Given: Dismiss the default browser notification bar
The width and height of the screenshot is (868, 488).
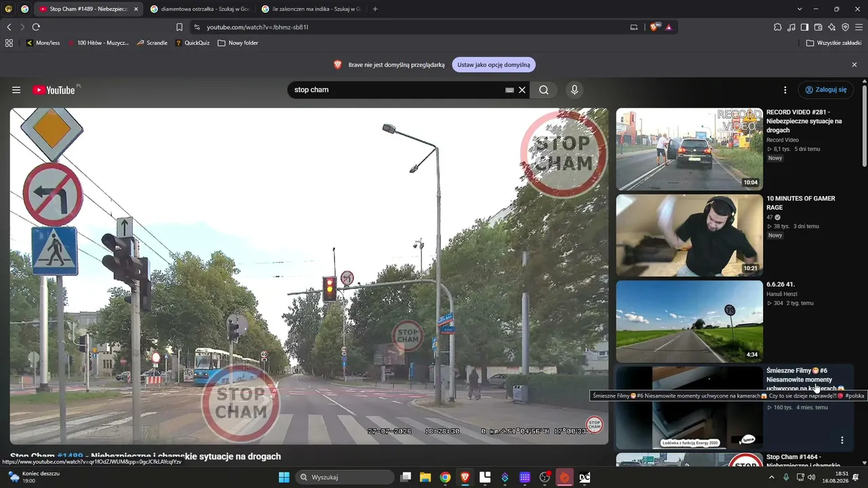Looking at the screenshot, I should (x=854, y=64).
